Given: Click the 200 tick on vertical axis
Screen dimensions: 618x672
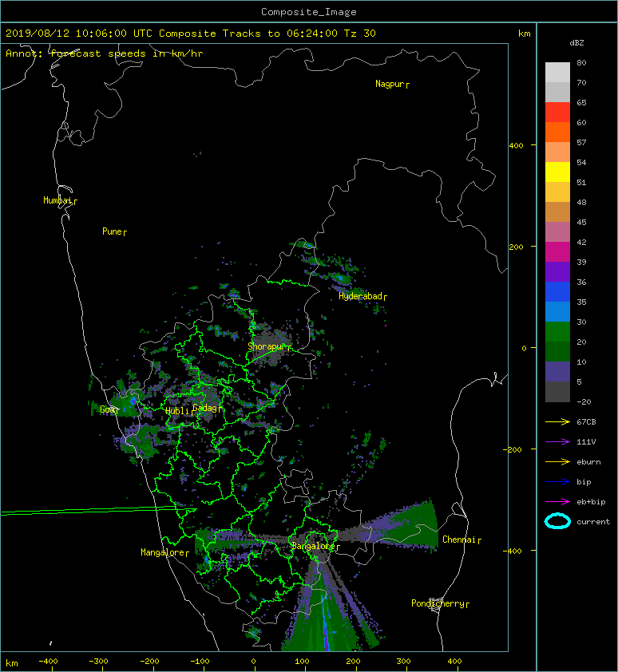Looking at the screenshot, I should [x=516, y=247].
